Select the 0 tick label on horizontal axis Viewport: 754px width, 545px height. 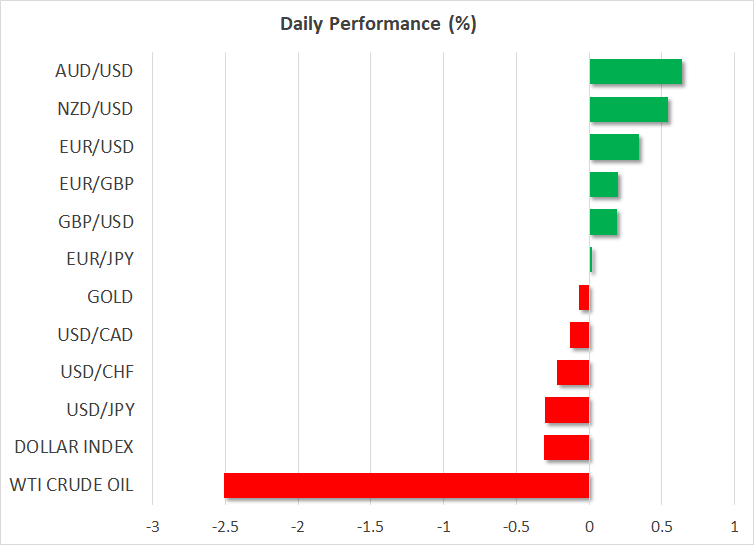tap(589, 526)
